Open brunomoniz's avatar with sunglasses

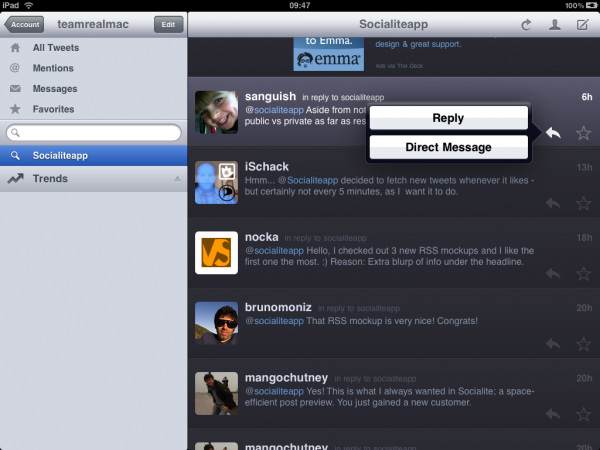click(x=216, y=323)
